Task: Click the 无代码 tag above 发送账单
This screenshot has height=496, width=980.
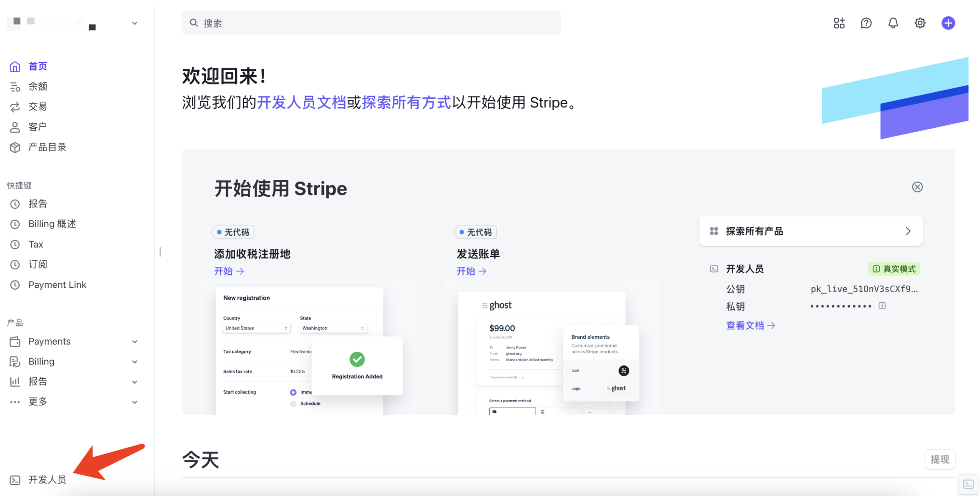Action: (x=475, y=232)
